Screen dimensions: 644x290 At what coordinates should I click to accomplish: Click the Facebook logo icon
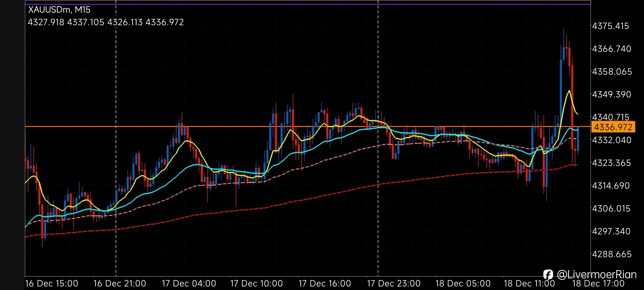point(548,275)
